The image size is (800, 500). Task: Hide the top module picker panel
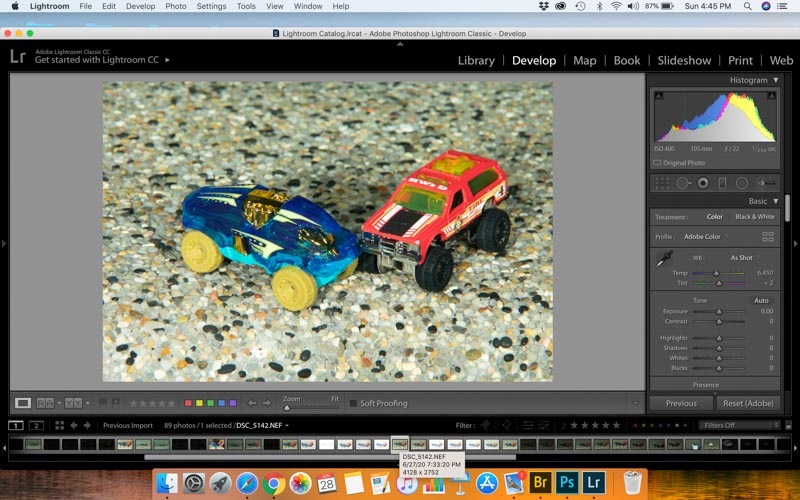coord(400,44)
